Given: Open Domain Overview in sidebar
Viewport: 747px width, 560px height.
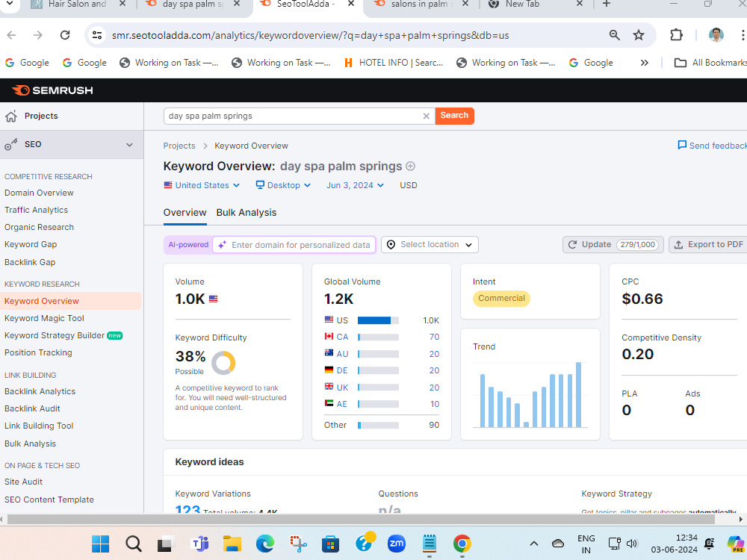Looking at the screenshot, I should [39, 193].
